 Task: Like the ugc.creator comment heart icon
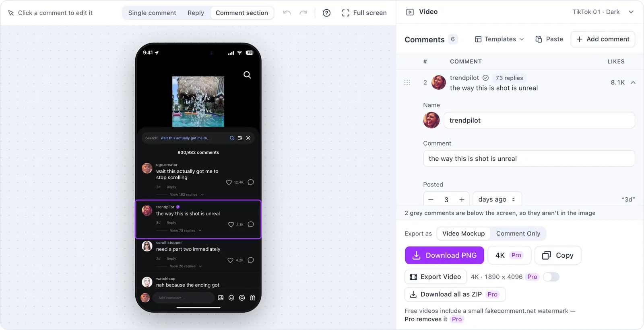coord(229,182)
